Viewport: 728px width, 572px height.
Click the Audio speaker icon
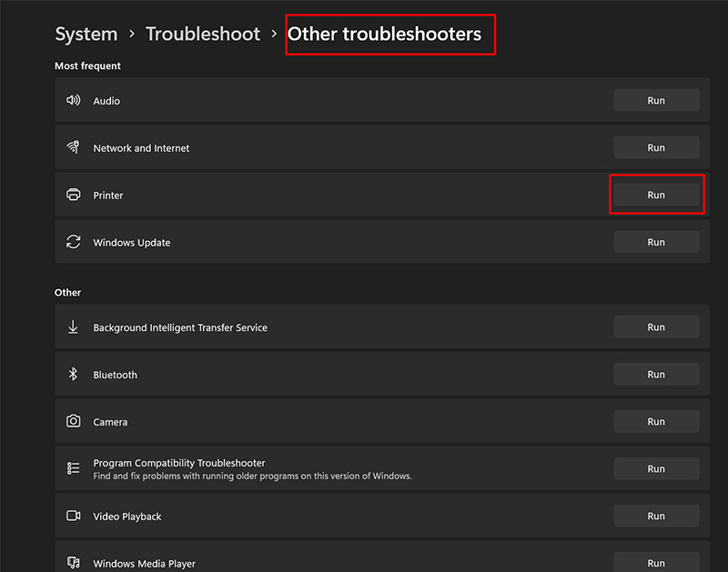(x=74, y=101)
